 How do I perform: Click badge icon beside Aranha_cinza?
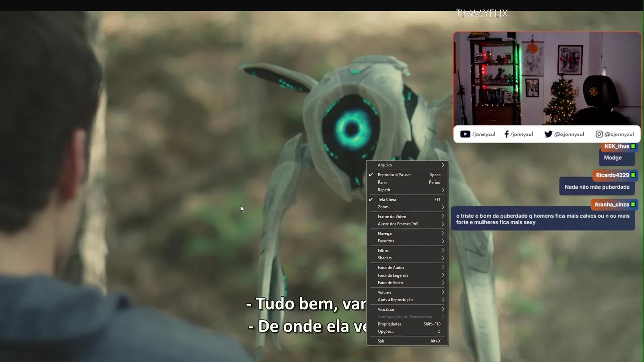tap(633, 205)
